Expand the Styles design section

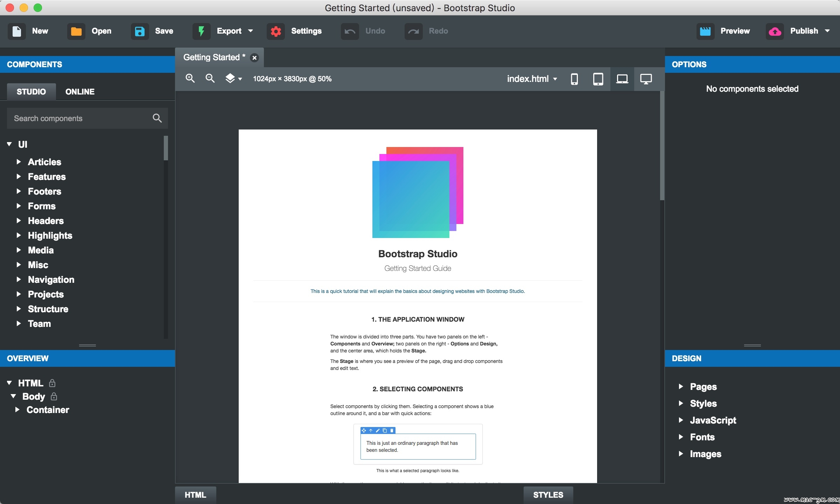pyautogui.click(x=681, y=403)
